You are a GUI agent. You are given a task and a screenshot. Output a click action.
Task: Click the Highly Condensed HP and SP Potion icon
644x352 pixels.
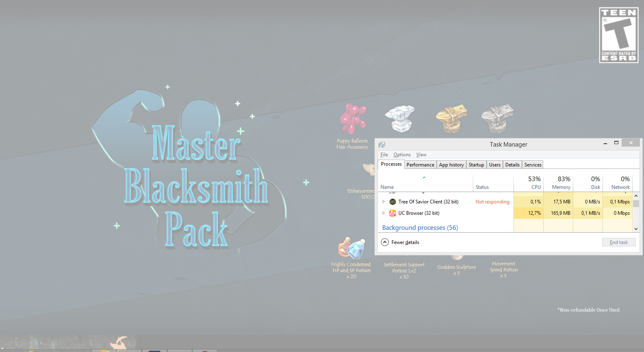pyautogui.click(x=351, y=248)
